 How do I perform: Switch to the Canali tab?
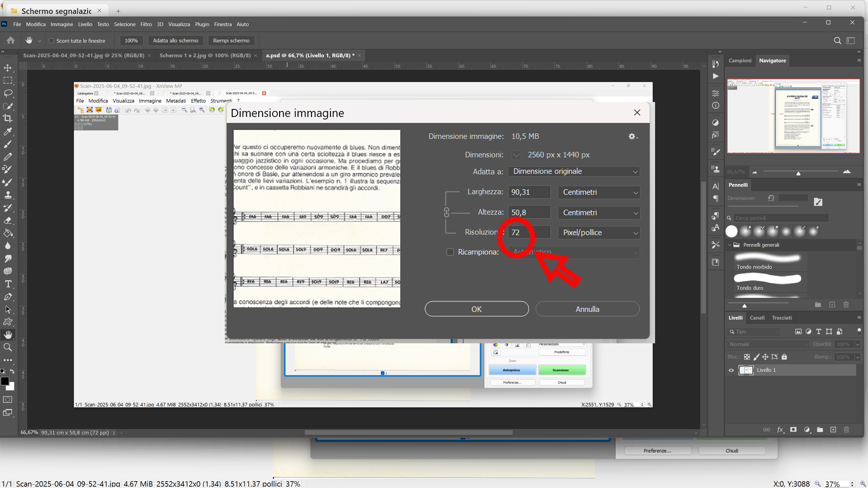[757, 318]
